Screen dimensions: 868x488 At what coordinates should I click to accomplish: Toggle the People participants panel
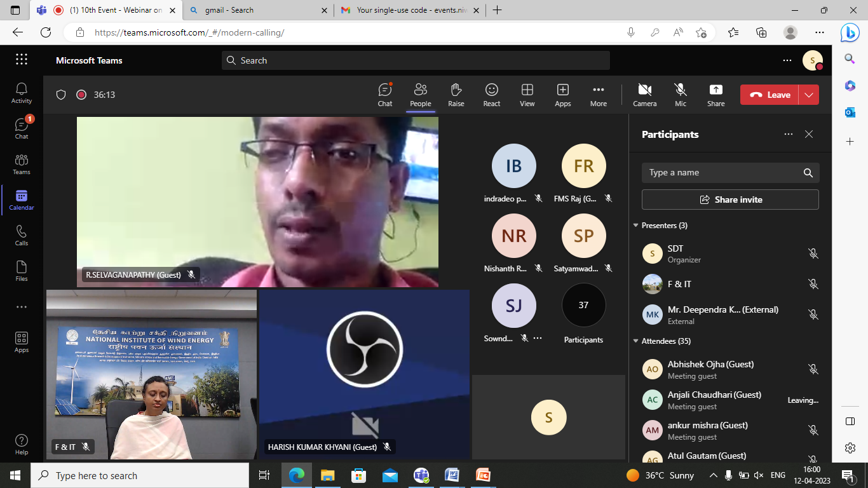(420, 95)
